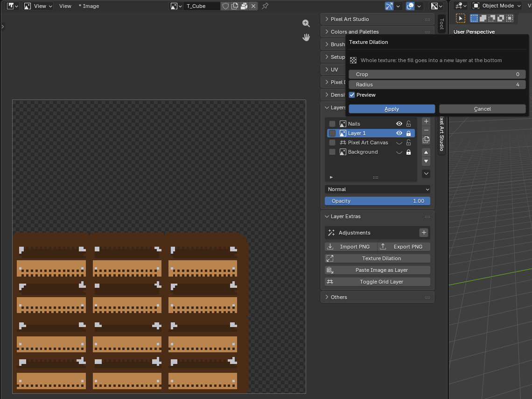
Task: Open the image editor type dropdown
Action: coord(13,6)
